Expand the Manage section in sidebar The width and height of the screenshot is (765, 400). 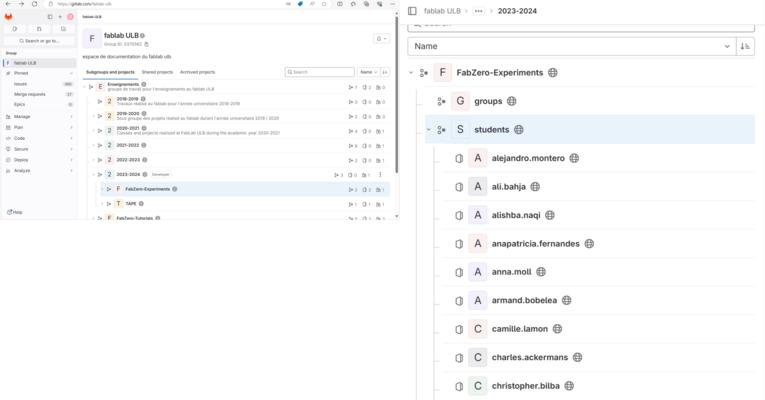39,117
